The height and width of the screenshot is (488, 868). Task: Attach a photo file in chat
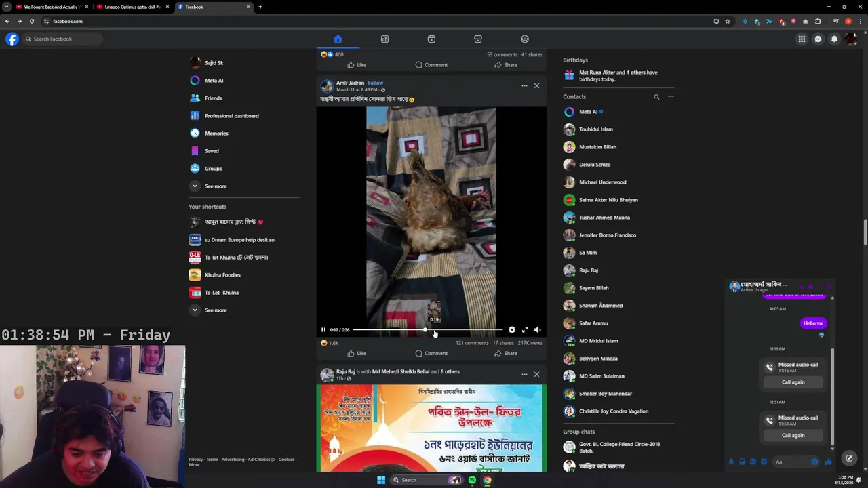742,462
